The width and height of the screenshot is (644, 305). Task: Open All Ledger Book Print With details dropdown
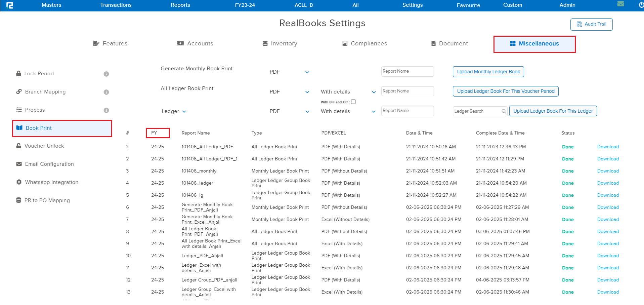pos(348,92)
